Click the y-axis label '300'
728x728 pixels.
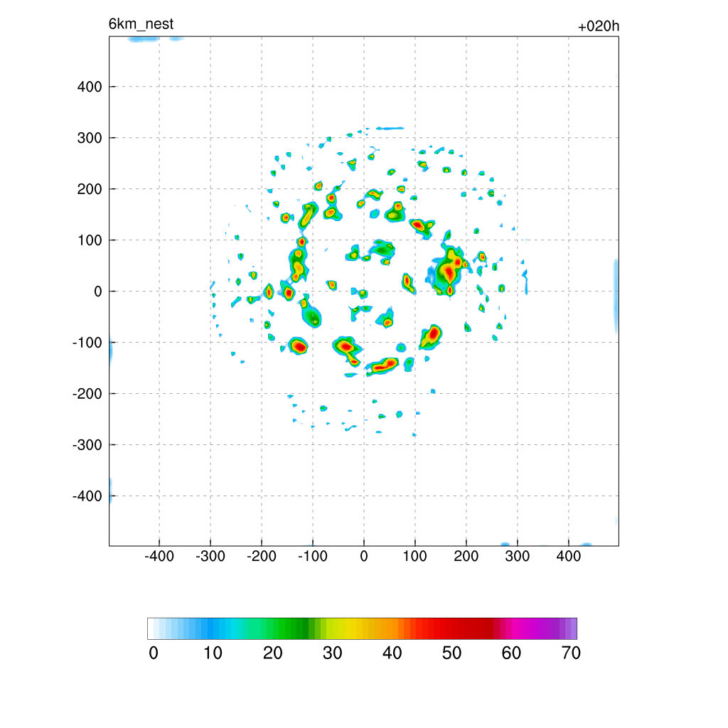point(90,138)
